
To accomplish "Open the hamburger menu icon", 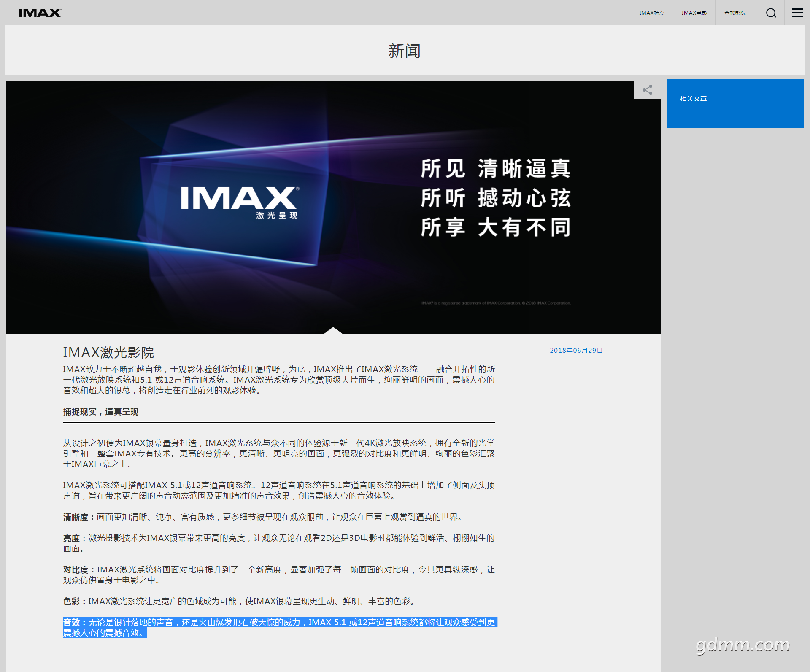I will click(797, 13).
